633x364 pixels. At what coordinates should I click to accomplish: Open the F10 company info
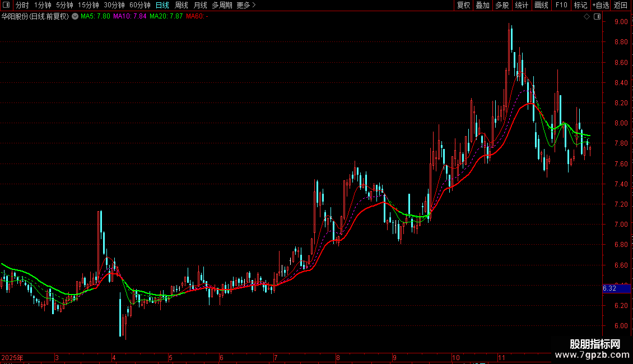(x=561, y=5)
